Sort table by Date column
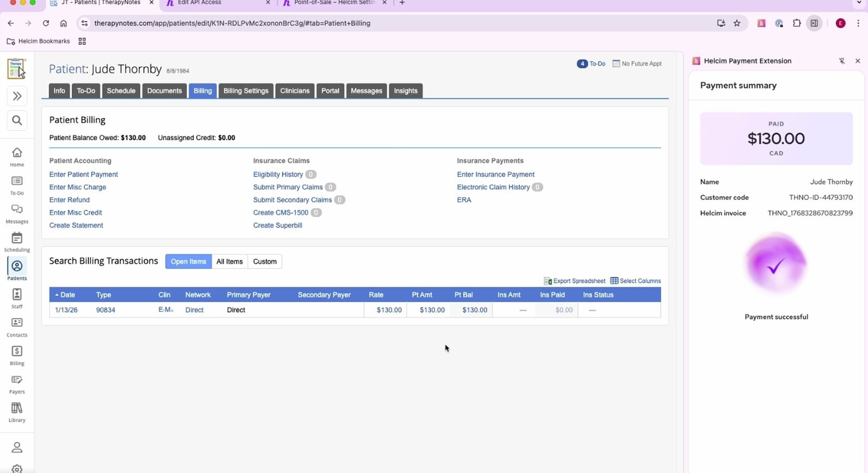 68,295
